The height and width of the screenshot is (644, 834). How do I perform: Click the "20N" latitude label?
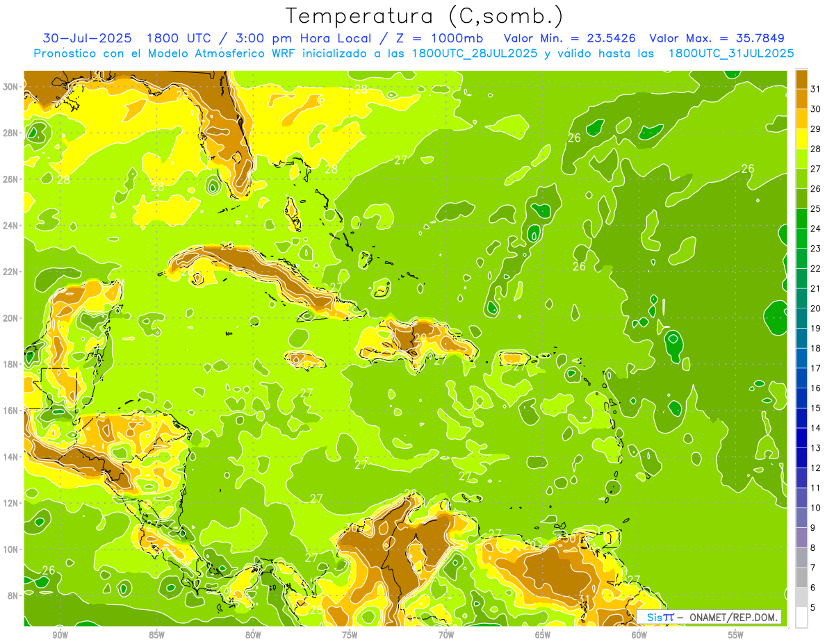12,318
